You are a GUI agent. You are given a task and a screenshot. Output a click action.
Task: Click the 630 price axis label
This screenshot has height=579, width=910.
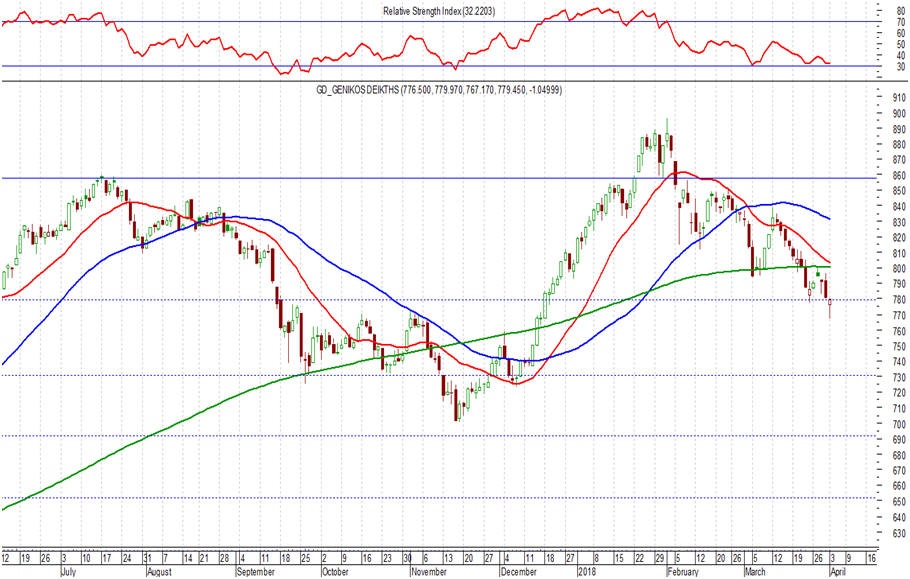900,533
